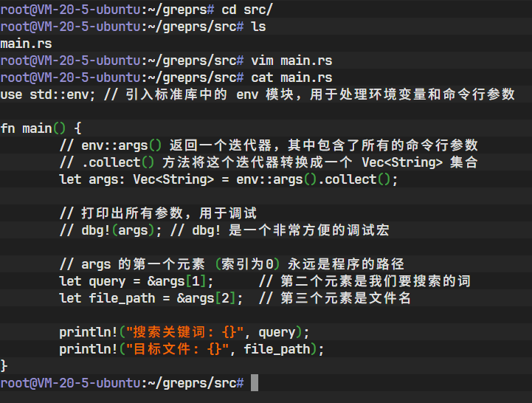532x403 pixels.
Task: Click 'env::args().collect();' expression
Action: tap(317, 179)
